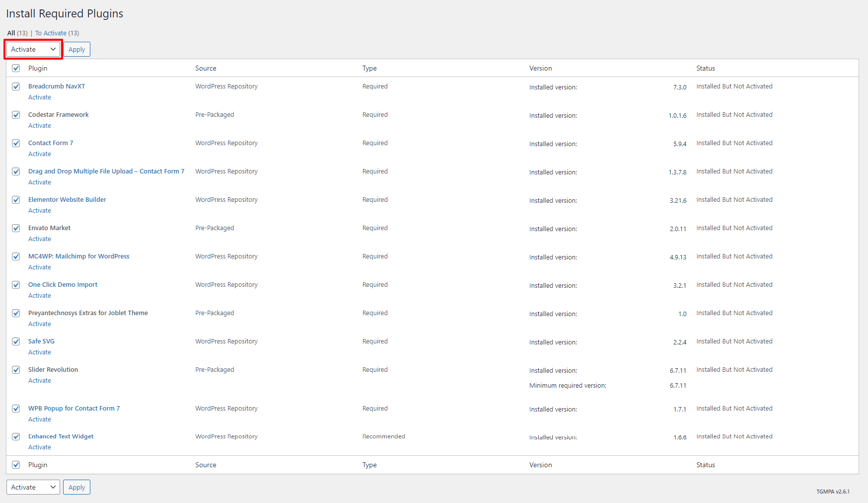Click the Type column header at top
The width and height of the screenshot is (868, 503).
[369, 68]
